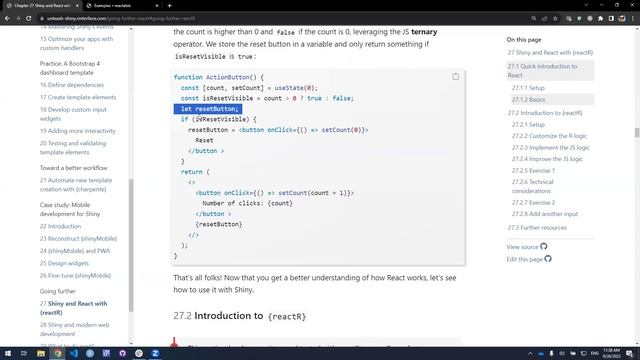Open chapter 15 Optimize your apps
The height and width of the screenshot is (360, 640).
click(76, 43)
